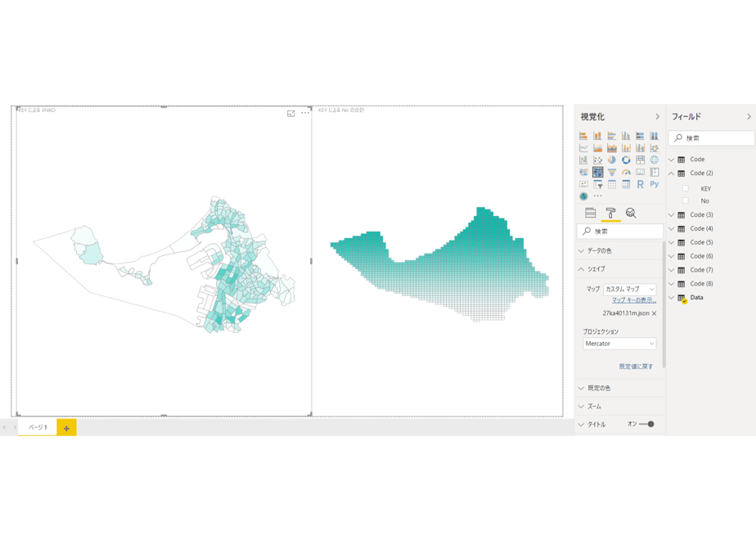756x540 pixels.
Task: Choose the card visual
Action: [x=641, y=172]
